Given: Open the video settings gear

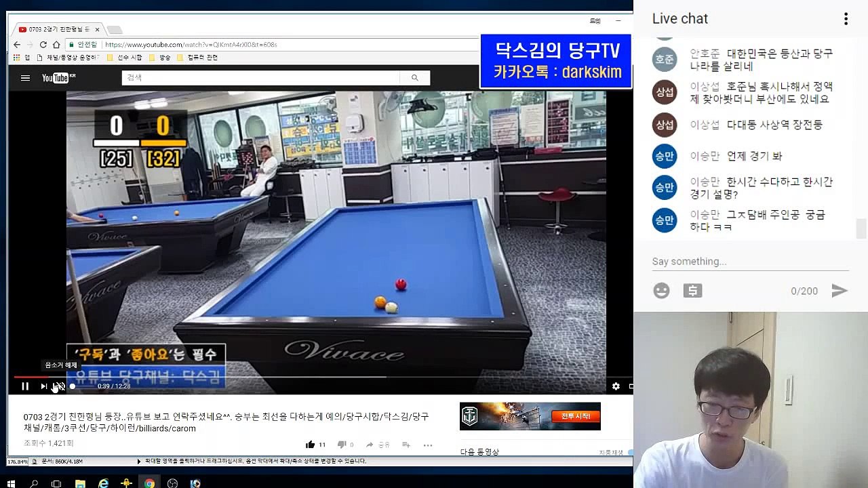Looking at the screenshot, I should (x=616, y=386).
